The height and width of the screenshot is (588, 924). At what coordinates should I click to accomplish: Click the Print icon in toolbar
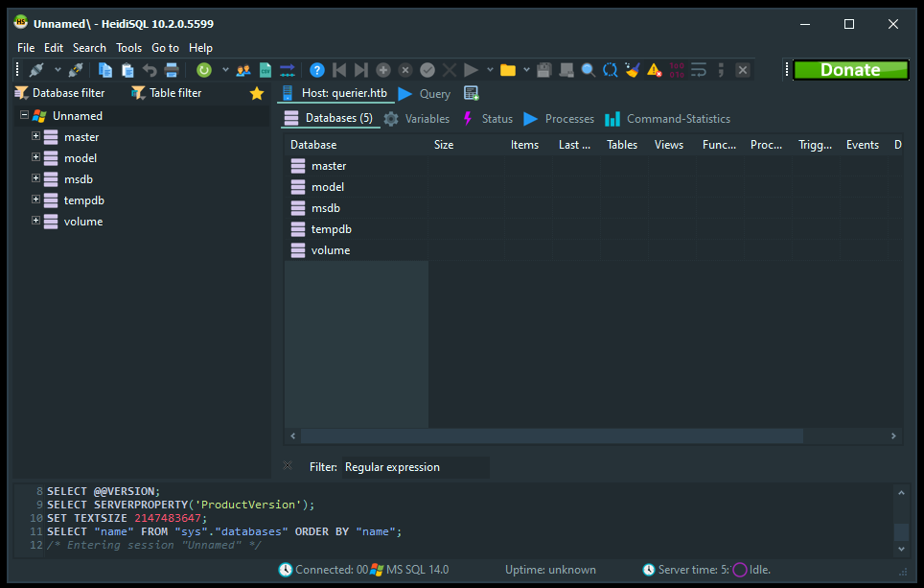[x=173, y=70]
